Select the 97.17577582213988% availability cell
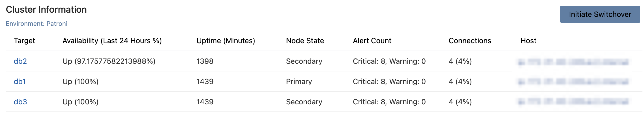Viewport: 644px width, 117px height. pyautogui.click(x=109, y=61)
